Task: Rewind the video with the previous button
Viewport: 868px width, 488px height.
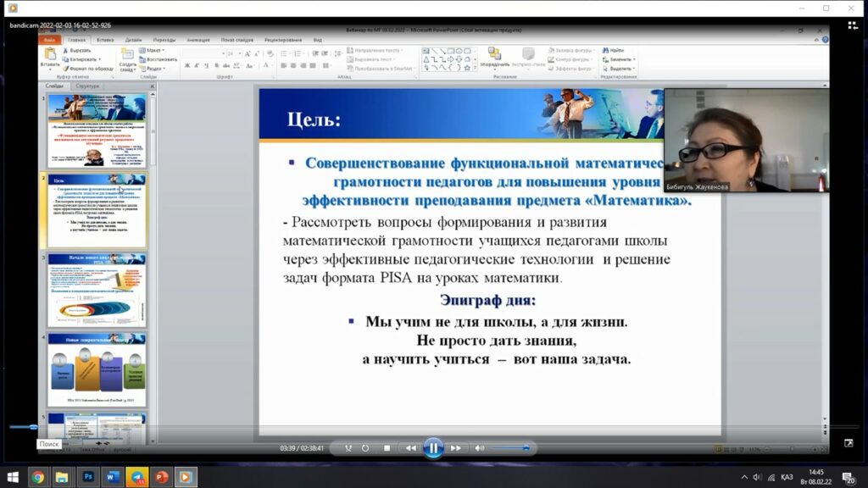Action: pyautogui.click(x=411, y=448)
